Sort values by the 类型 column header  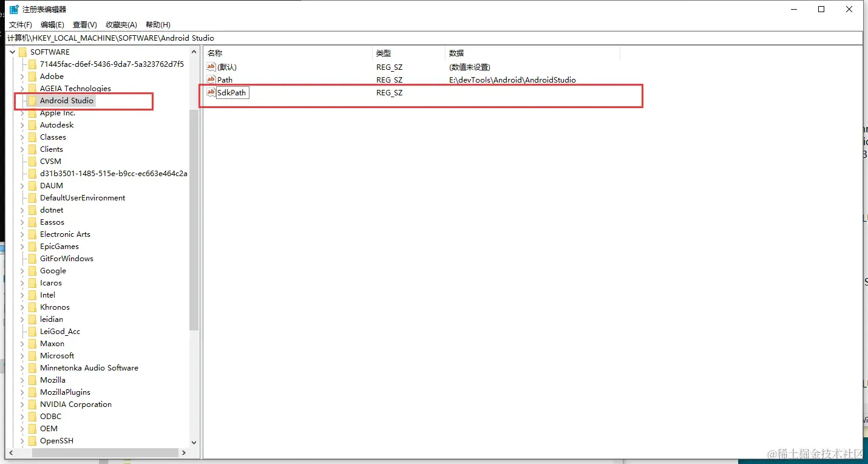click(x=409, y=53)
